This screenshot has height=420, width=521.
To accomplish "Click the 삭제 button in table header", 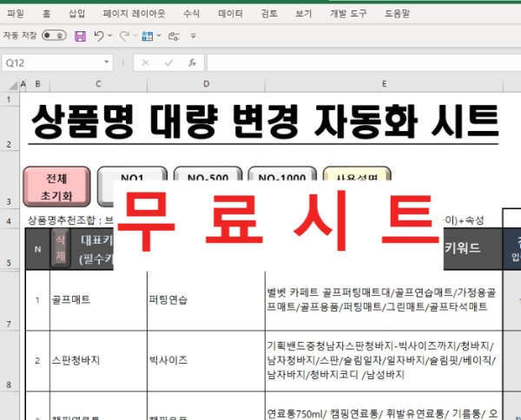I will pos(61,247).
